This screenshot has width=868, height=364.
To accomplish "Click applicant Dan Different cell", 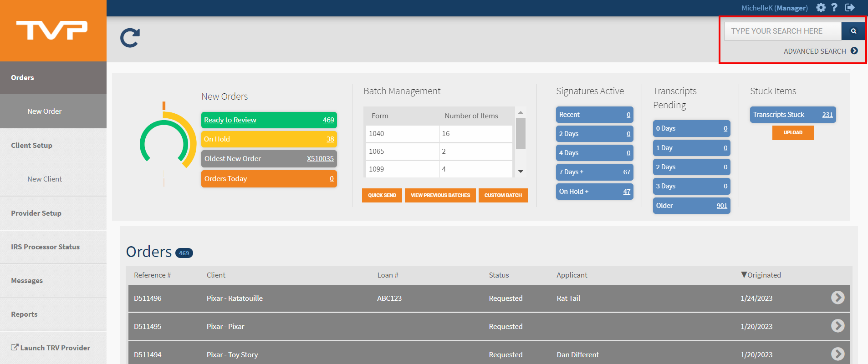I will click(577, 354).
